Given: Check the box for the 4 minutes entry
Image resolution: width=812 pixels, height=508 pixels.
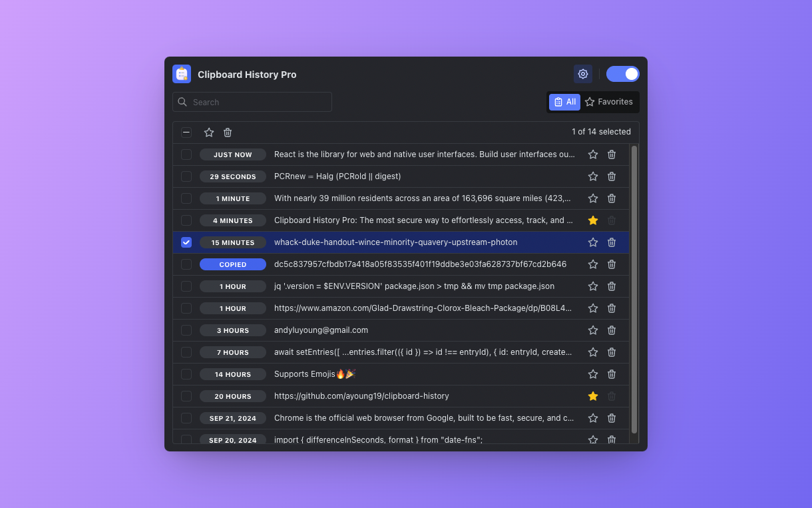Looking at the screenshot, I should [x=186, y=220].
